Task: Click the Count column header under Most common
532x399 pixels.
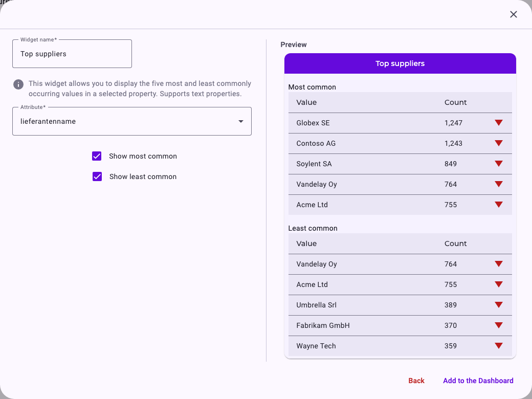Action: (455, 102)
